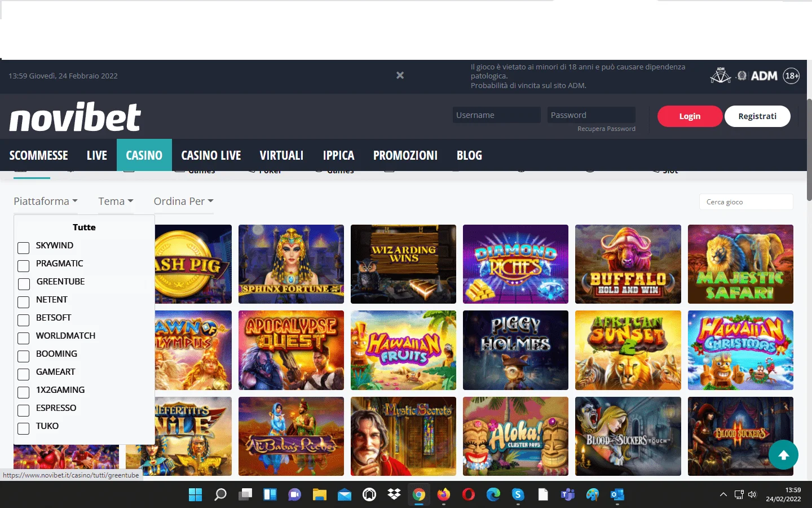Open PROMOZIONI page

click(405, 155)
